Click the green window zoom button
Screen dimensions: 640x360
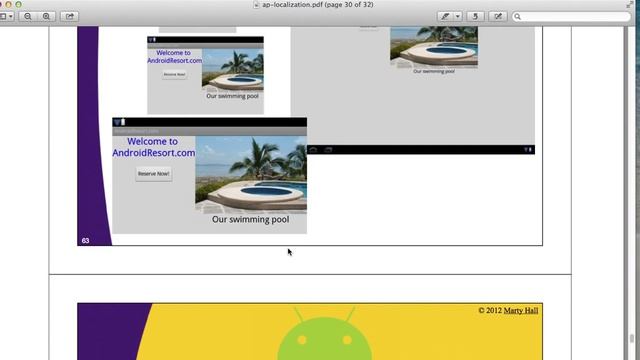(18, 4)
